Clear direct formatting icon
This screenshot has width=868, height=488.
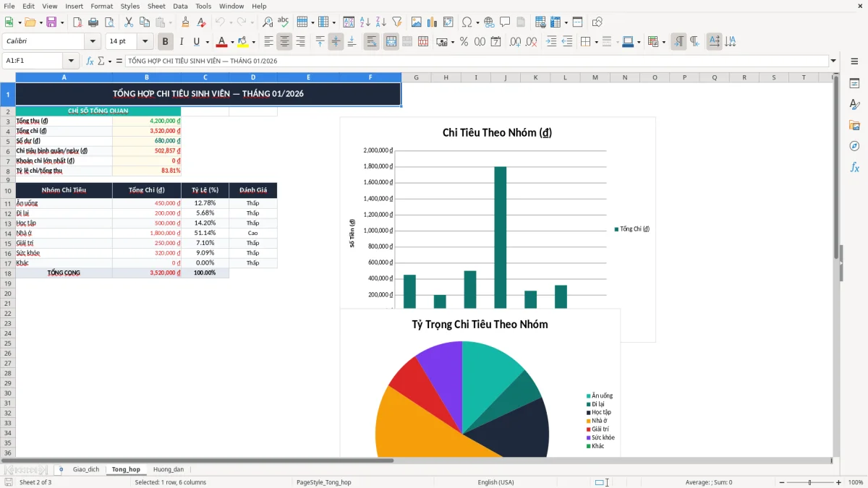point(202,22)
